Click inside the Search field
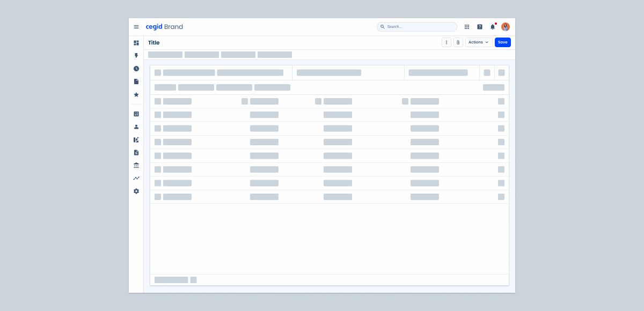 416,26
